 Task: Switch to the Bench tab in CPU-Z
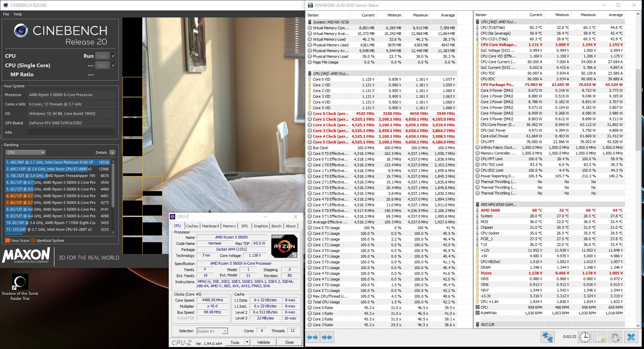(x=277, y=226)
